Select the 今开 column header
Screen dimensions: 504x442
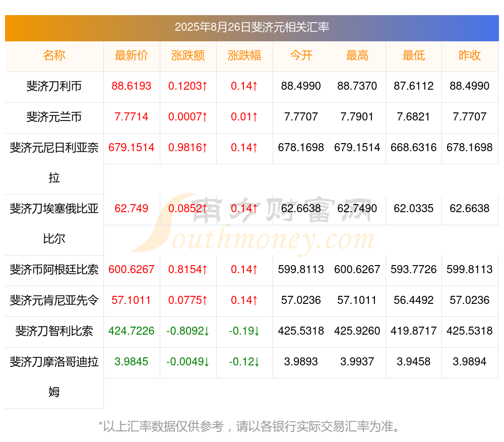(x=301, y=55)
